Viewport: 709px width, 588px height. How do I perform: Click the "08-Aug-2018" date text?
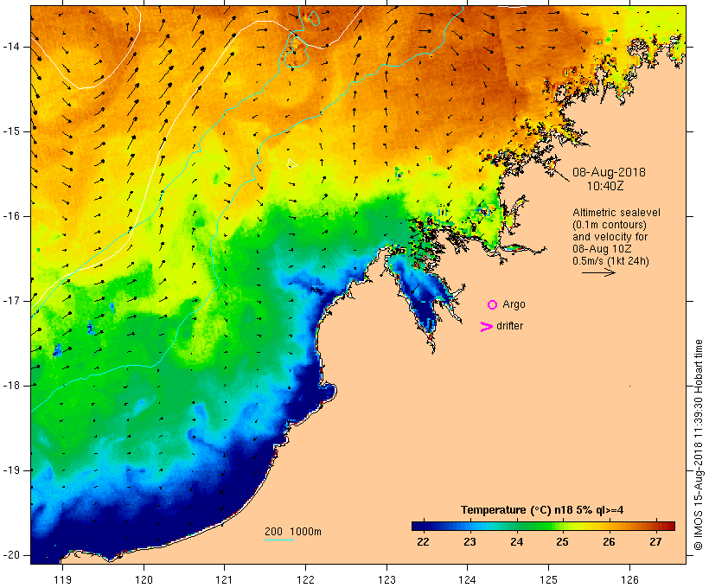(609, 172)
